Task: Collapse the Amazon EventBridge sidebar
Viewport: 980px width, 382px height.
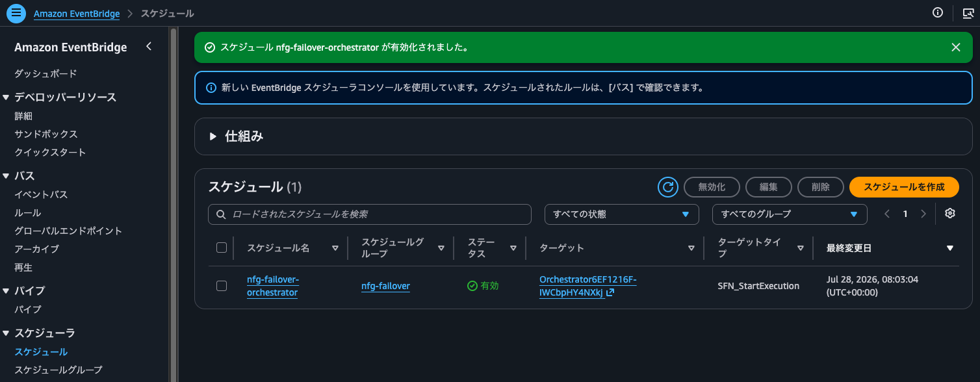Action: 149,47
